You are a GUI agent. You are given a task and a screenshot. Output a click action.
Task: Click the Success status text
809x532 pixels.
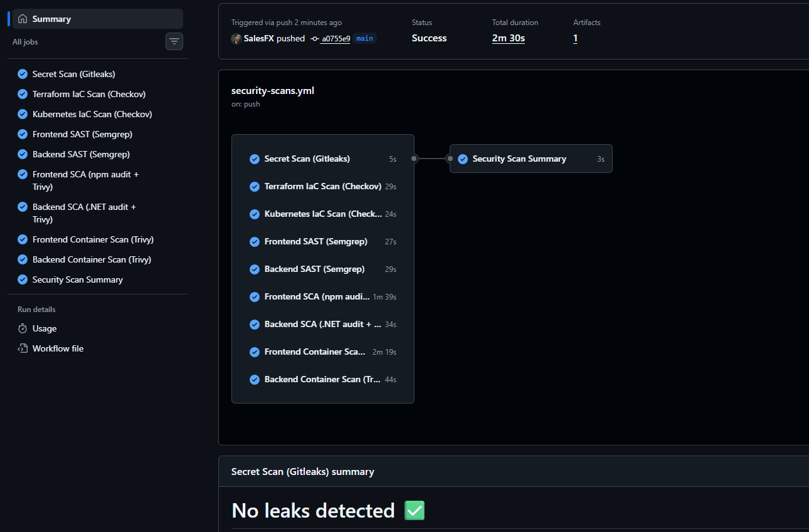coord(430,38)
